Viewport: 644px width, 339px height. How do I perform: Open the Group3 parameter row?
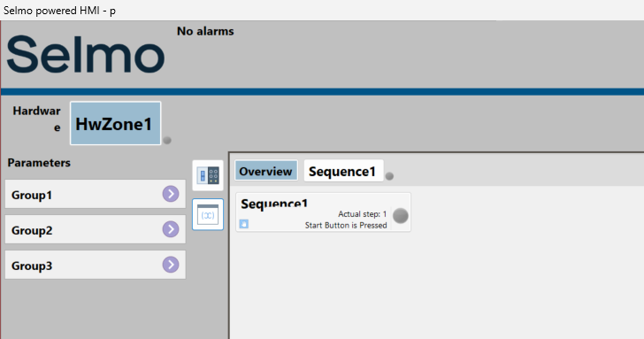click(x=96, y=265)
